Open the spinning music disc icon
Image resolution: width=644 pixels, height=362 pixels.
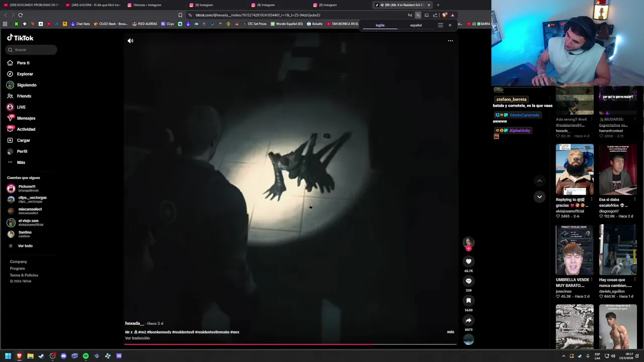pyautogui.click(x=468, y=340)
